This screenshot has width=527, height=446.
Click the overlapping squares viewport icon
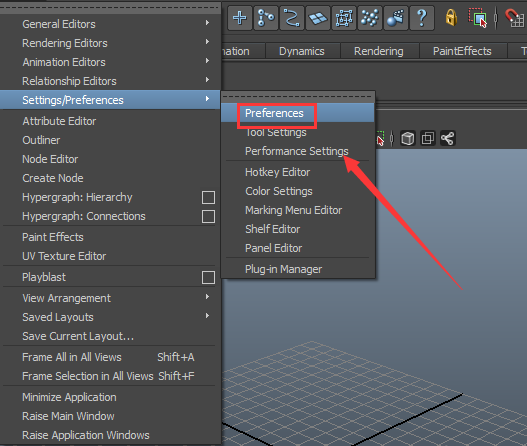click(x=428, y=138)
